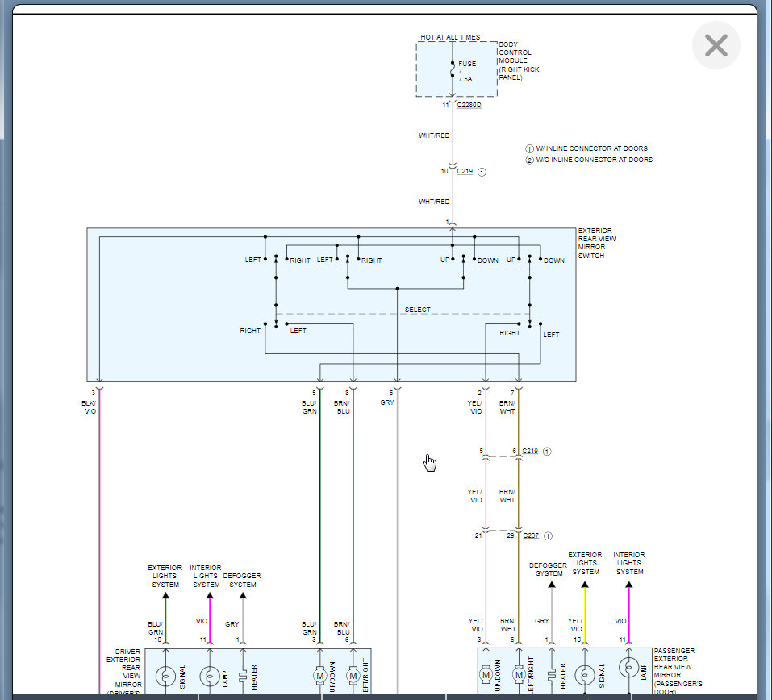Click the passenger mirror LAMP symbol
This screenshot has width=772, height=700.
(628, 668)
